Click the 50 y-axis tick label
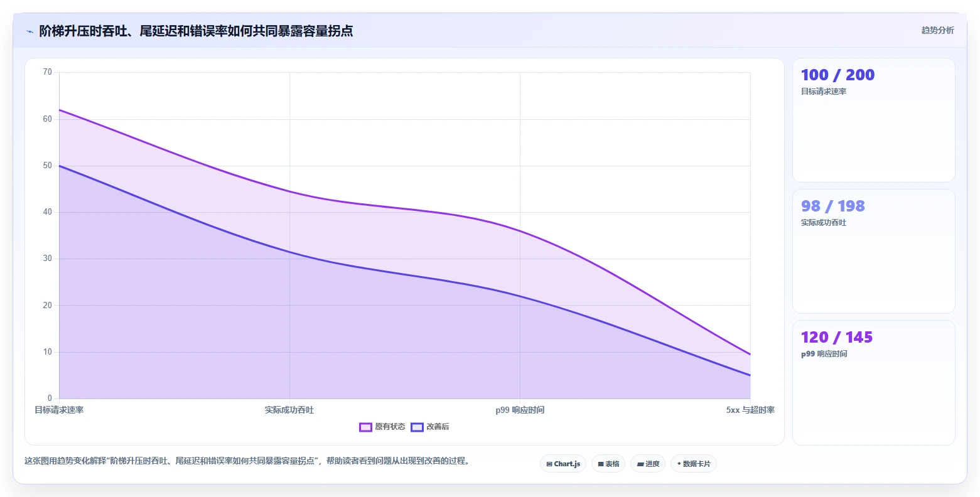 tap(48, 166)
